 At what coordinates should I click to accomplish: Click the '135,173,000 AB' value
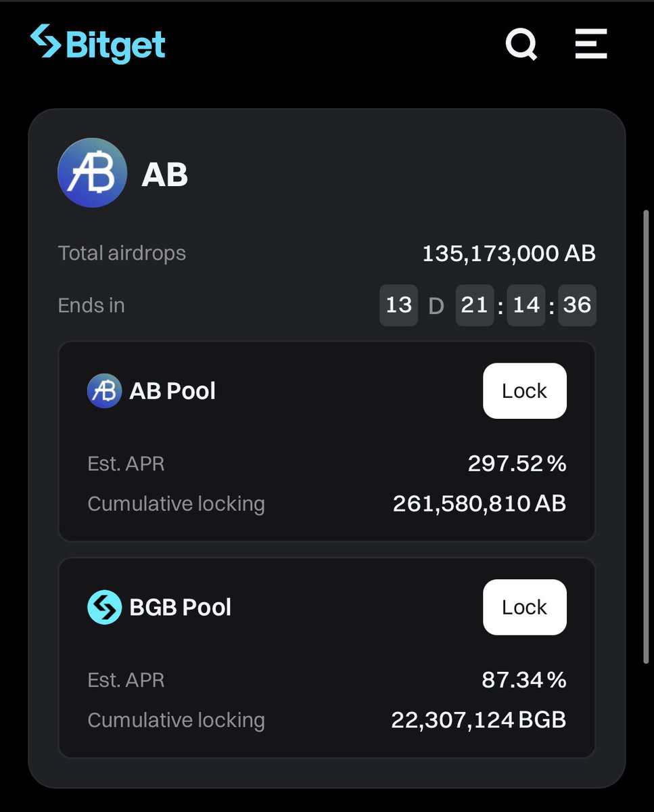point(509,254)
